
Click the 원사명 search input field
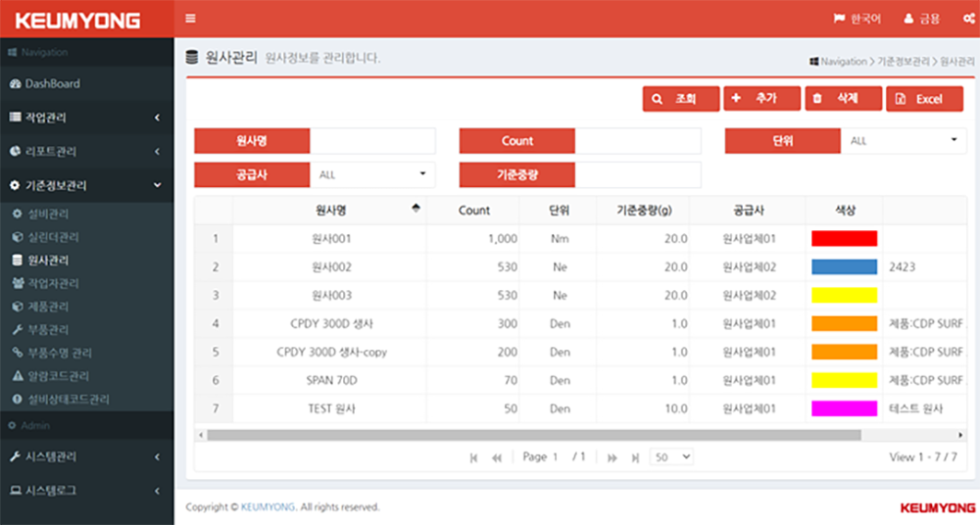(372, 141)
